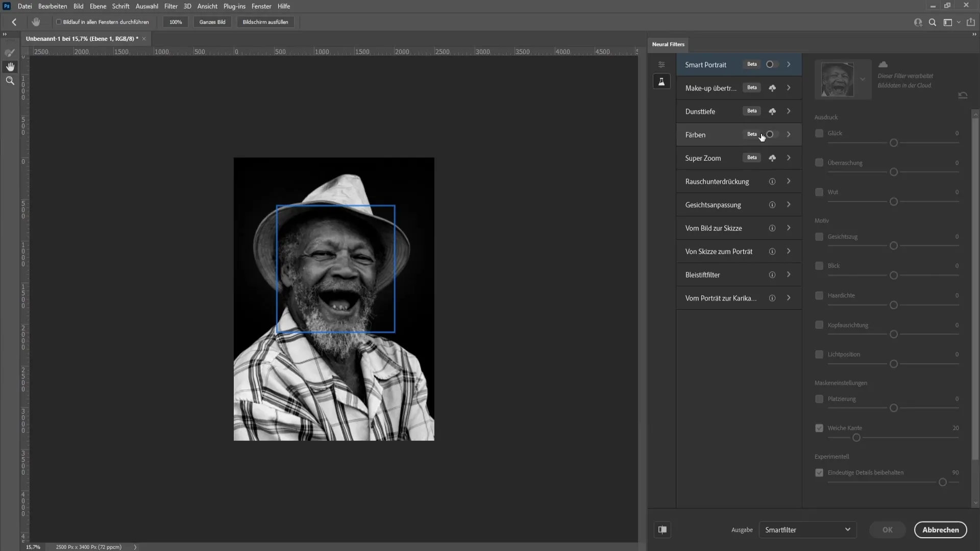Image resolution: width=980 pixels, height=551 pixels.
Task: Show info for Von Skizze zum Porträt
Action: [x=772, y=252]
